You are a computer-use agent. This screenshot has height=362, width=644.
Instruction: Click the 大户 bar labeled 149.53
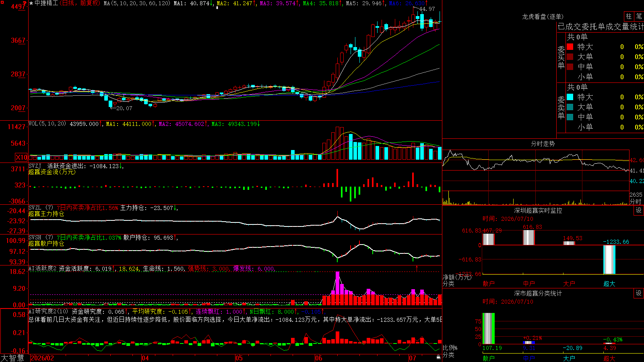[x=569, y=243]
